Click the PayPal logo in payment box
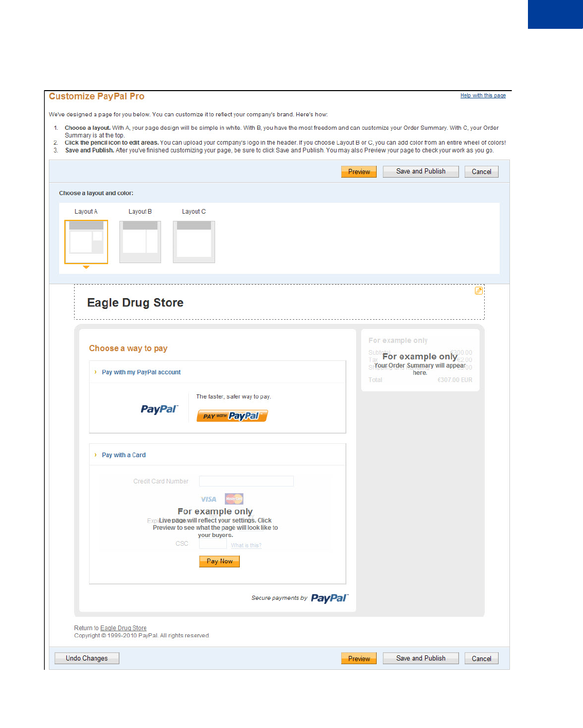 point(159,409)
